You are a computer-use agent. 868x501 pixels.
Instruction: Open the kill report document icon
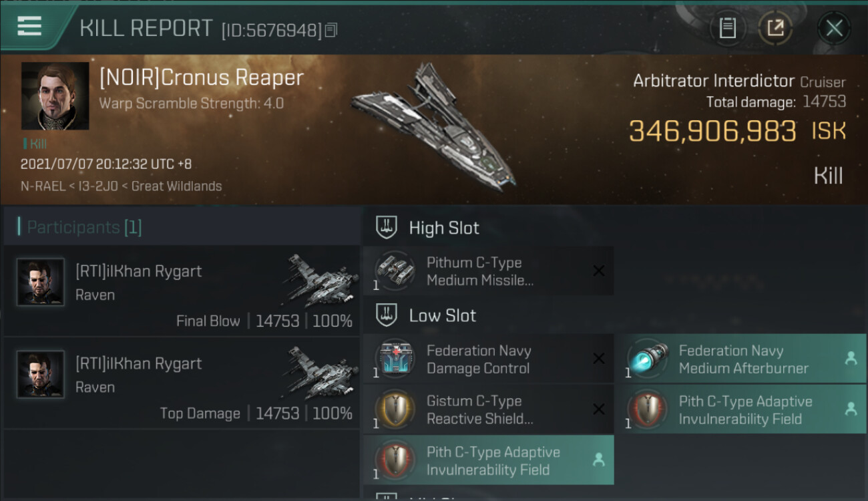tap(727, 28)
